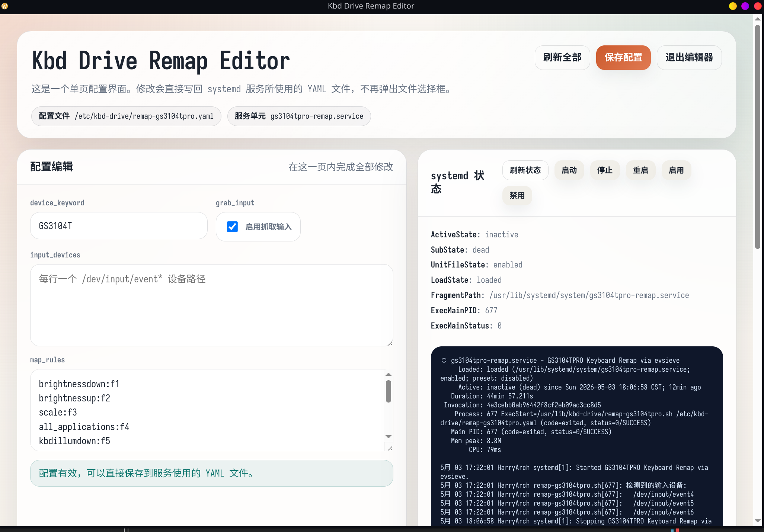Click the /dev/input/event4 log line

[567, 494]
